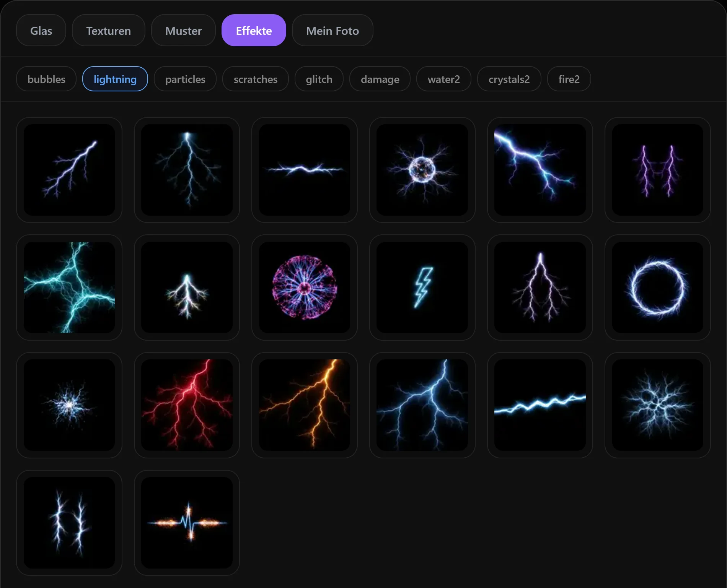Select the neon lightning bolt icon thumbnail
Image resolution: width=727 pixels, height=588 pixels.
(x=422, y=288)
